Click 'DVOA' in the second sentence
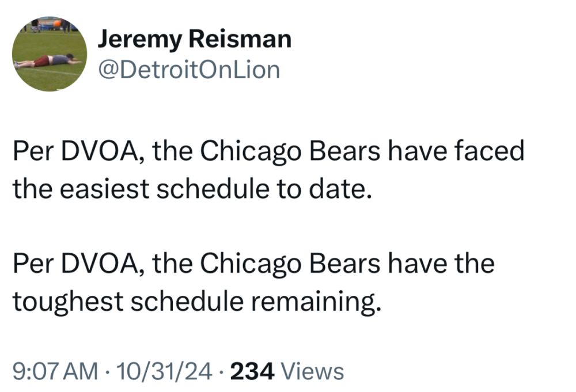This screenshot has width=576, height=392. (102, 264)
